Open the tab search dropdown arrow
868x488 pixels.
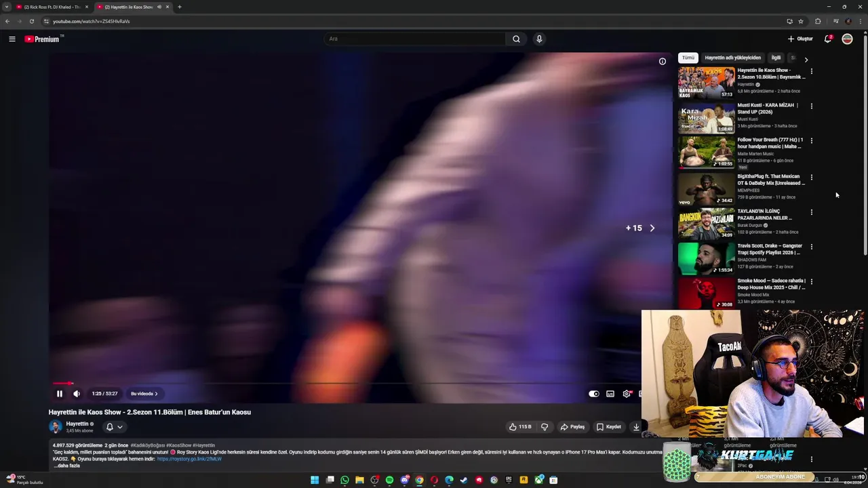coord(6,7)
